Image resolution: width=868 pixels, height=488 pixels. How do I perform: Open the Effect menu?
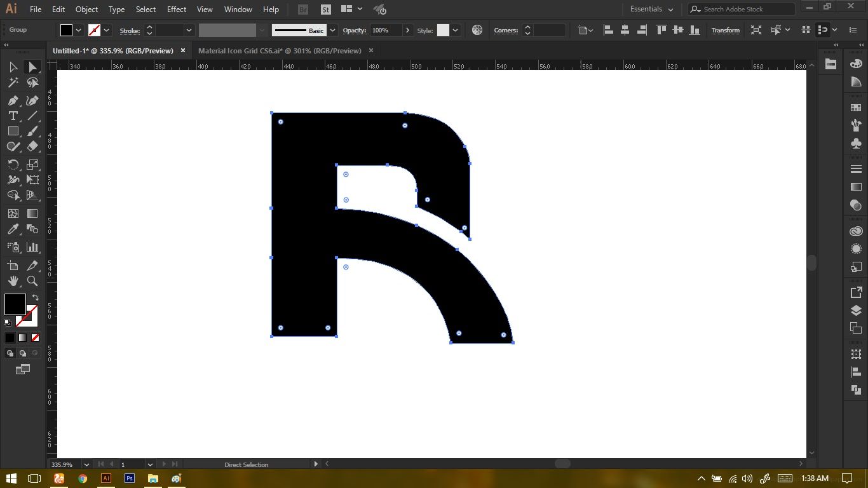tap(177, 10)
